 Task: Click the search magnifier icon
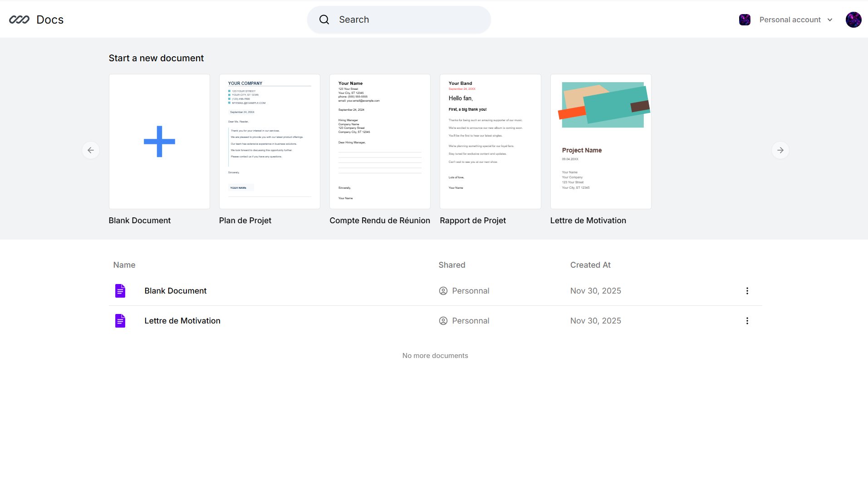coord(324,20)
